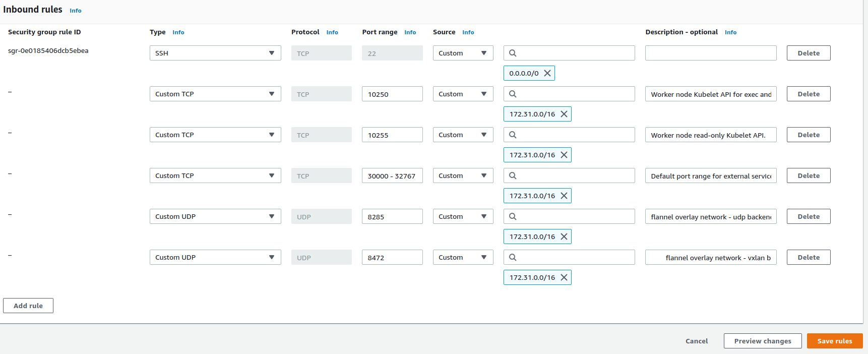
Task: Click the empty description field for SSH rule
Action: click(x=711, y=53)
